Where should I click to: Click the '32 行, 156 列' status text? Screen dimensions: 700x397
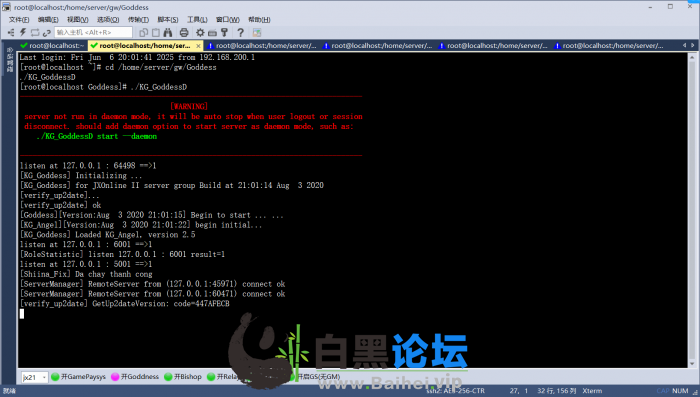click(556, 391)
